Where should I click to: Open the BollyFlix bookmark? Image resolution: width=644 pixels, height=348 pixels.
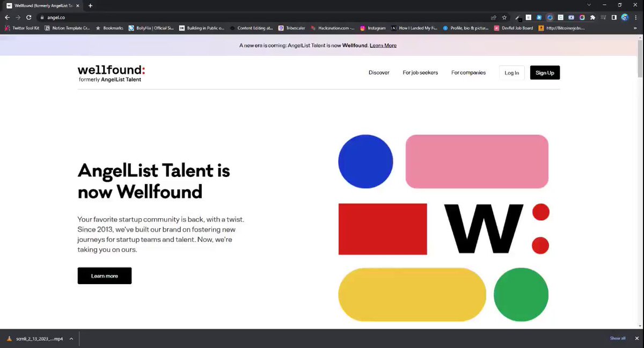coord(151,28)
